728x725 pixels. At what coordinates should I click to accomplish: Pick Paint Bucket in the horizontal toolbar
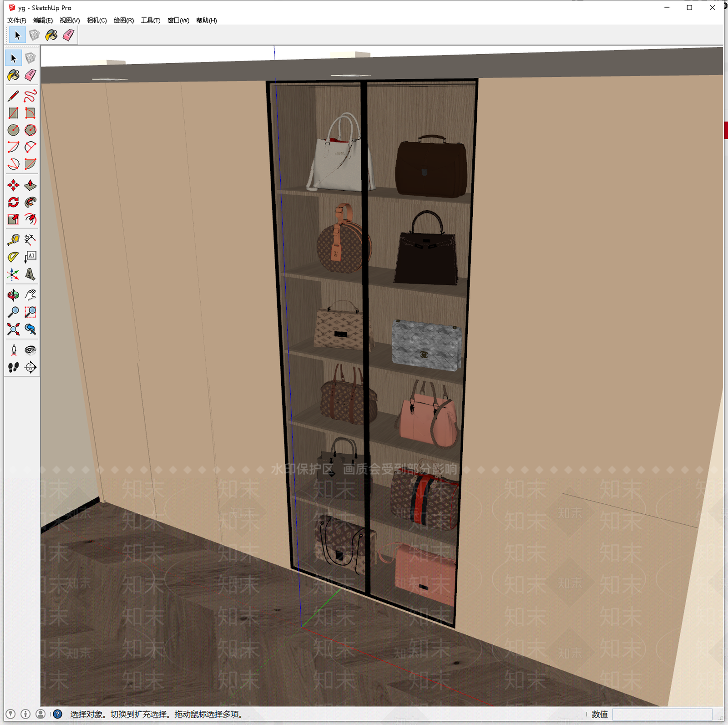click(x=51, y=35)
